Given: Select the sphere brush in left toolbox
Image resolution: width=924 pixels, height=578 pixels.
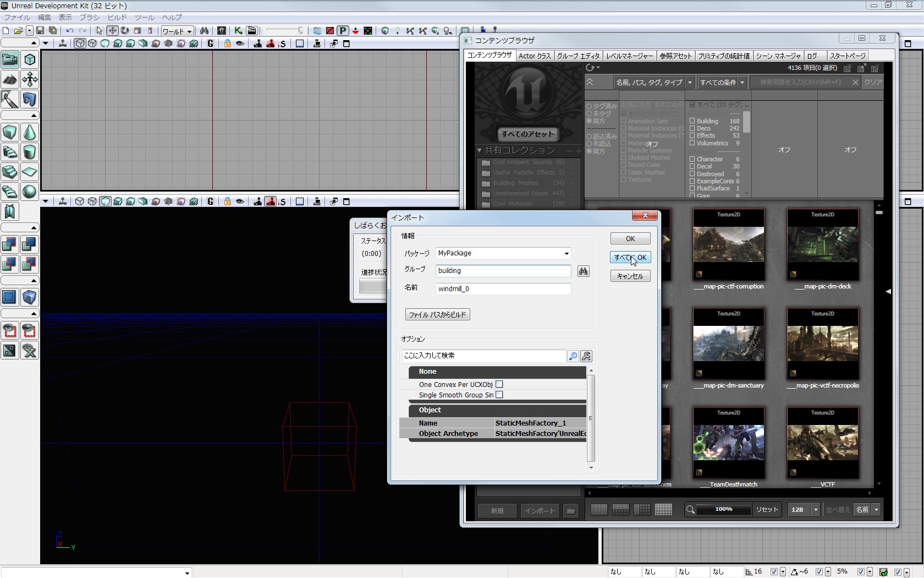Looking at the screenshot, I should [x=30, y=192].
